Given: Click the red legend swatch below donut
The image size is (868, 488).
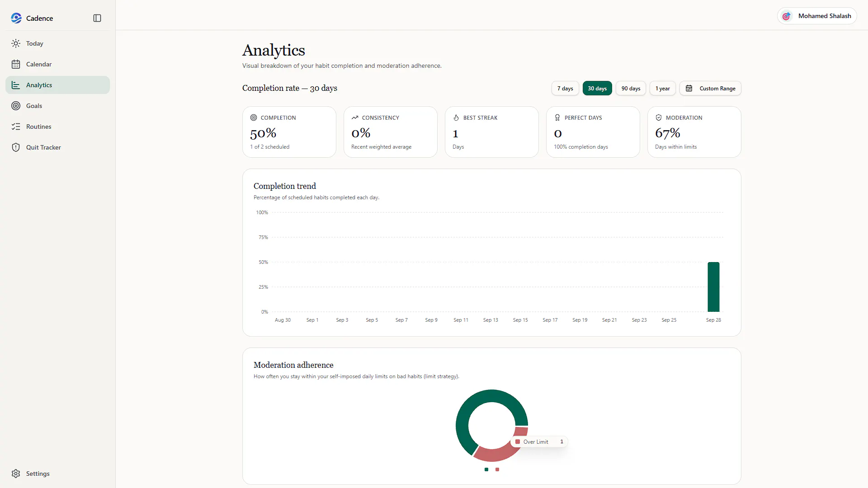Looking at the screenshot, I should click(497, 469).
